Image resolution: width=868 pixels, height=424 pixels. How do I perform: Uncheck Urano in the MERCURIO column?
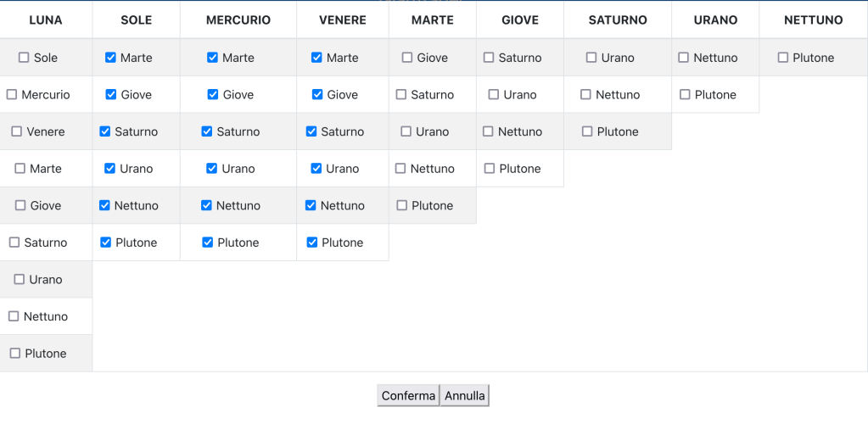213,169
